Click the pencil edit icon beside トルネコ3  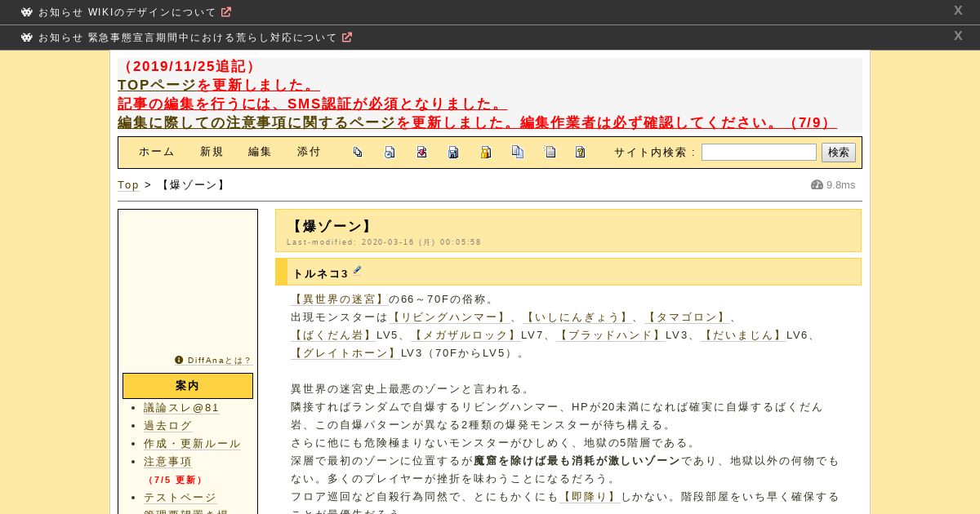(x=357, y=270)
